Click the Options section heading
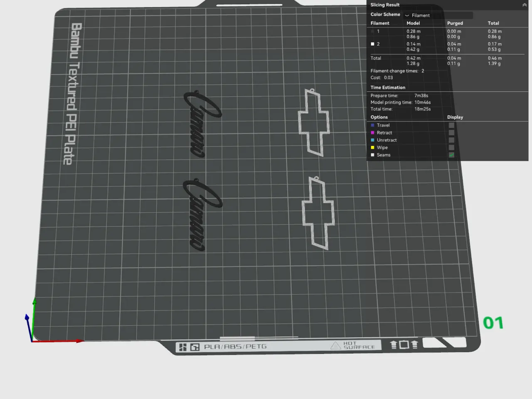Screen dimensions: 532x399 pyautogui.click(x=379, y=117)
